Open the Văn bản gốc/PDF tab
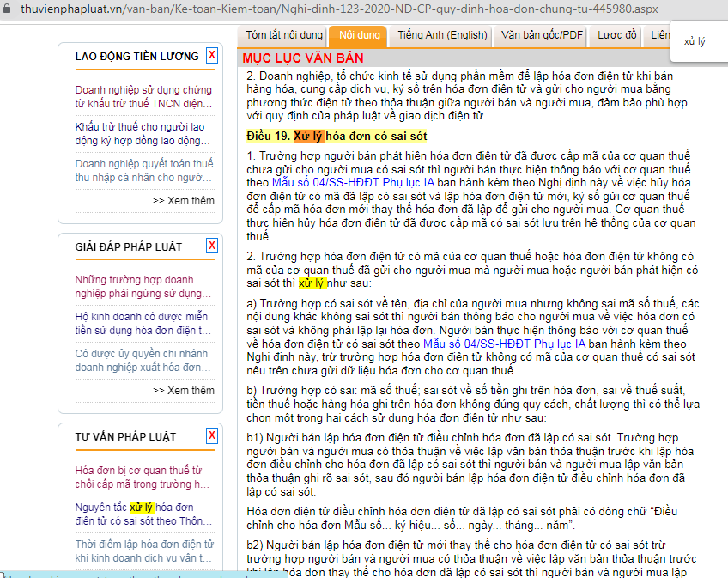Screen dimensions: 728x578 542,35
